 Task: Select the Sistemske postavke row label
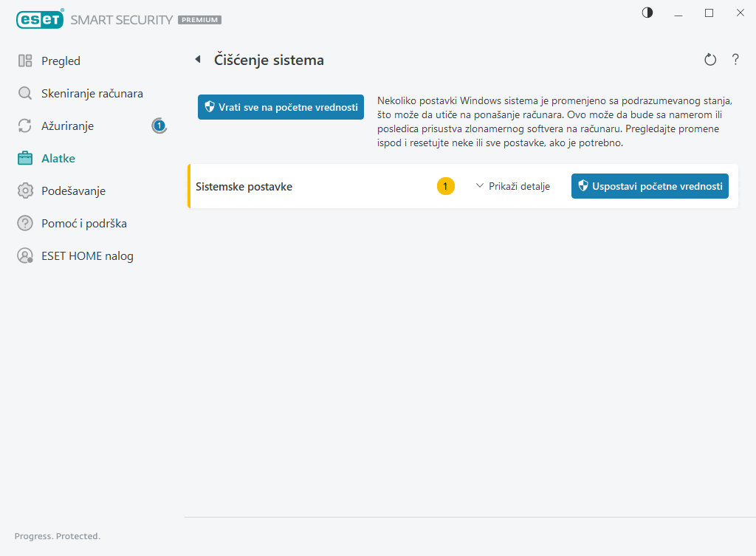pyautogui.click(x=244, y=187)
